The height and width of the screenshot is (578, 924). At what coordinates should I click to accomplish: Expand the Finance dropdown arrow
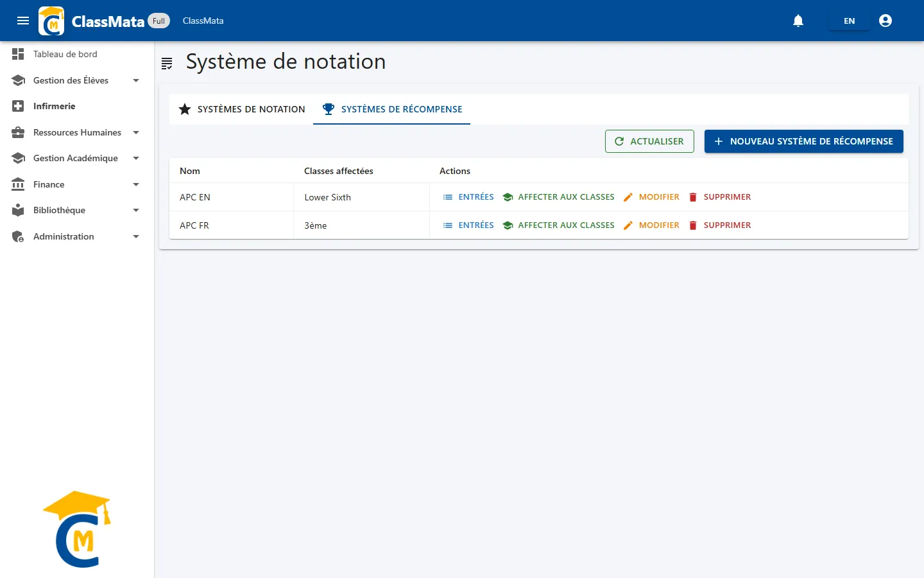click(136, 184)
